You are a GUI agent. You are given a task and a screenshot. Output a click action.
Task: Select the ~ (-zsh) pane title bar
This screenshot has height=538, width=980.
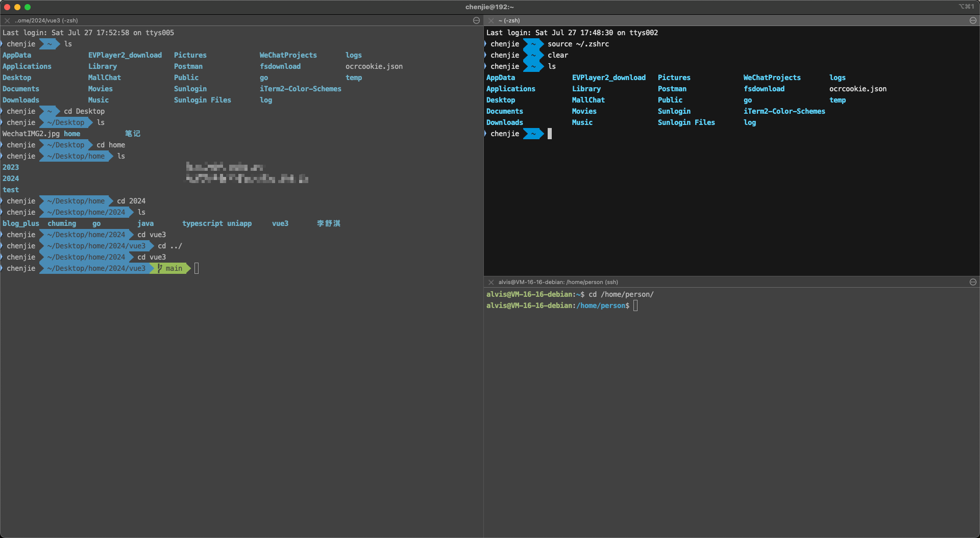[509, 20]
